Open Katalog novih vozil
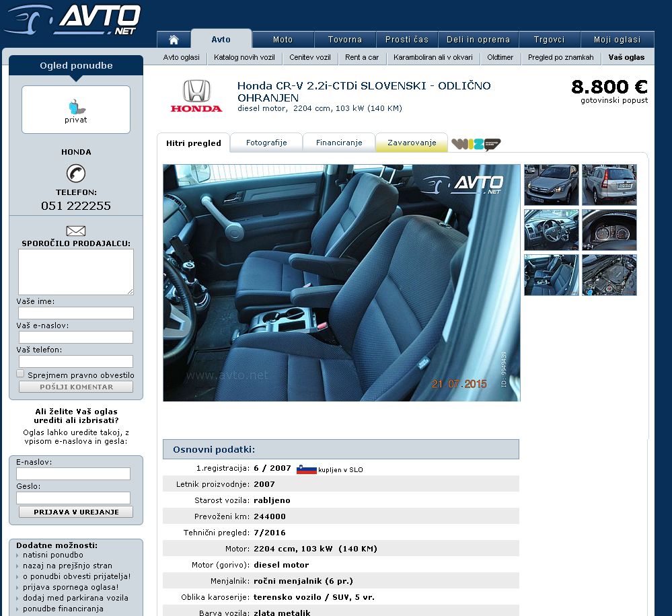 tap(244, 57)
